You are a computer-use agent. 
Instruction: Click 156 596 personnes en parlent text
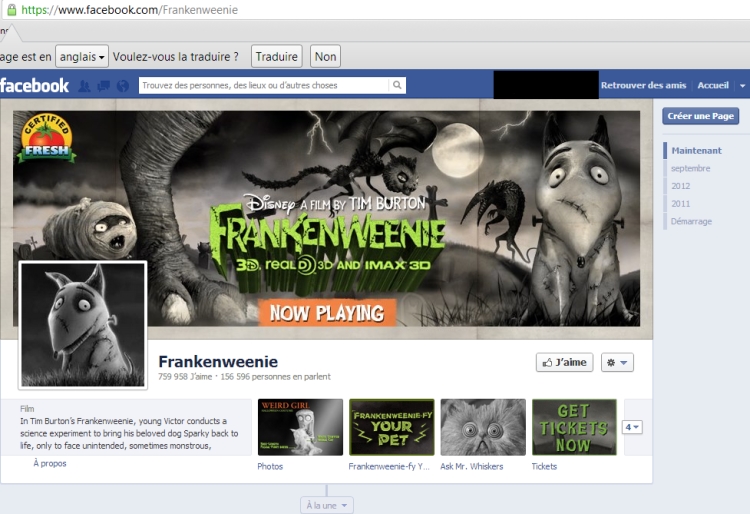pyautogui.click(x=276, y=377)
